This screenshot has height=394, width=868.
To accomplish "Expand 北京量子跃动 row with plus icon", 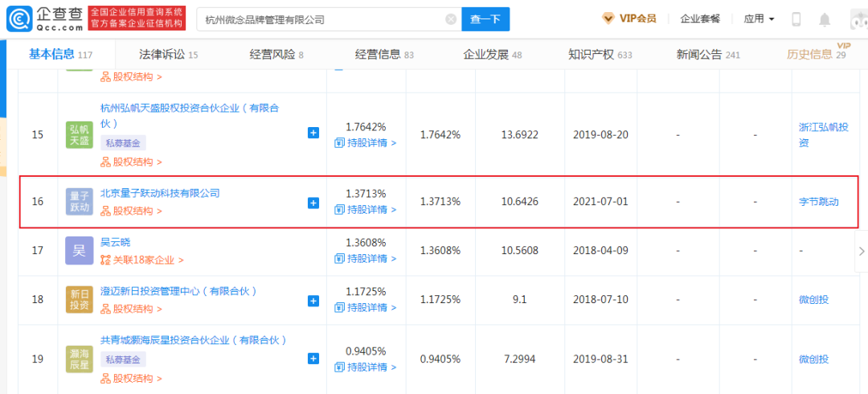I will point(313,203).
